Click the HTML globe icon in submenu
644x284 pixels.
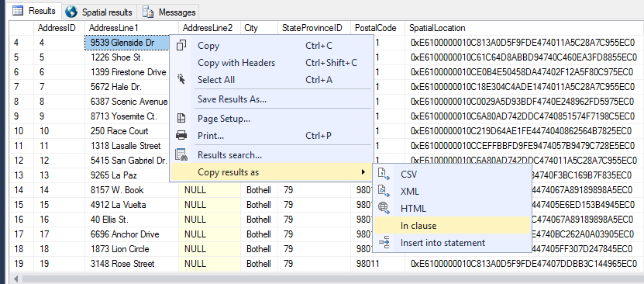pyautogui.click(x=384, y=208)
